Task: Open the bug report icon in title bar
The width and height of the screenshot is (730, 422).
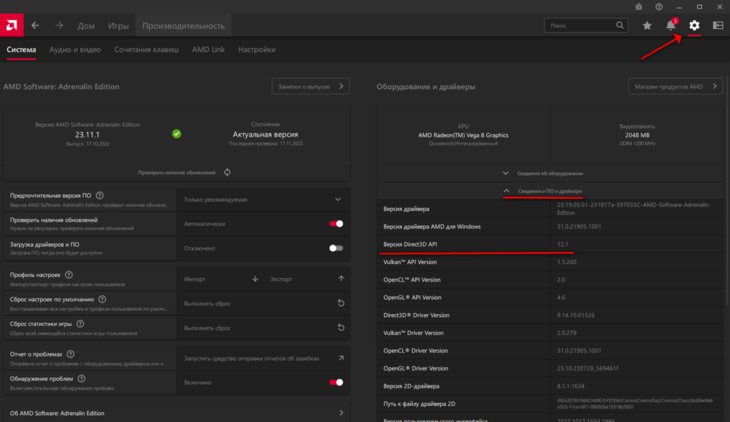Action: (x=639, y=7)
